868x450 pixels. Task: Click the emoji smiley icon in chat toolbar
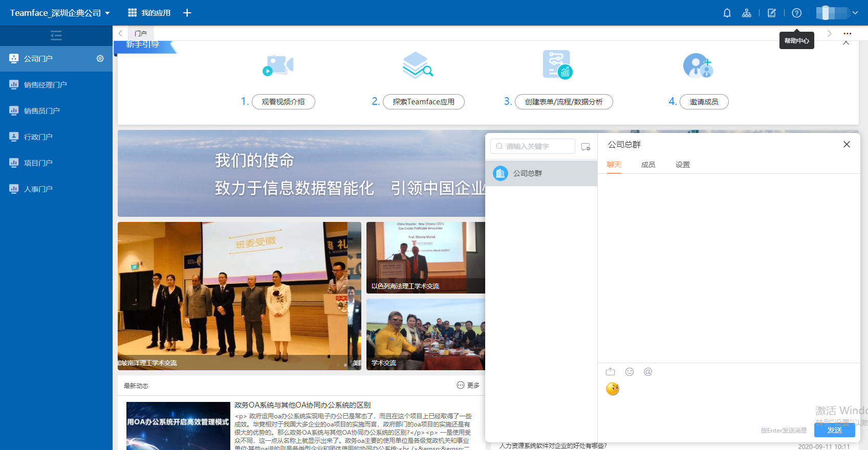[x=630, y=372]
